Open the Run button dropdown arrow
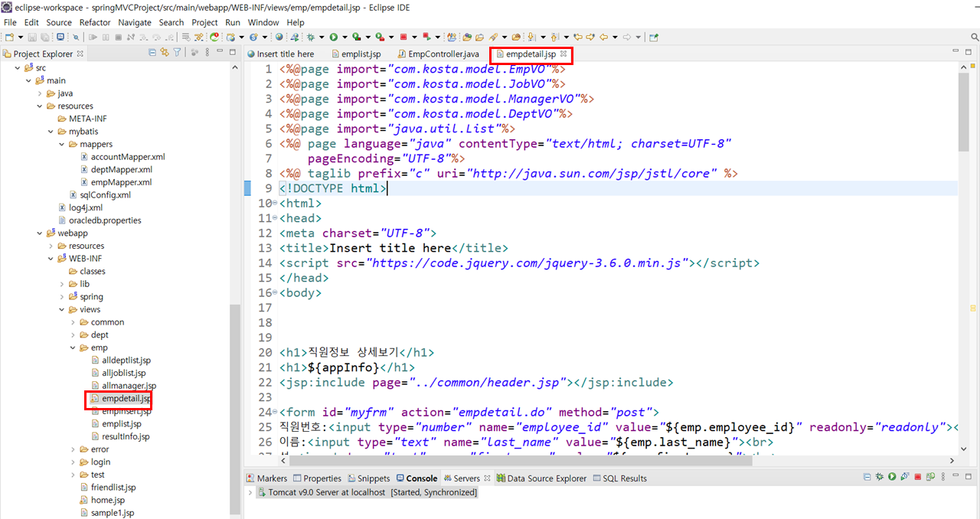The image size is (980, 519). (345, 37)
